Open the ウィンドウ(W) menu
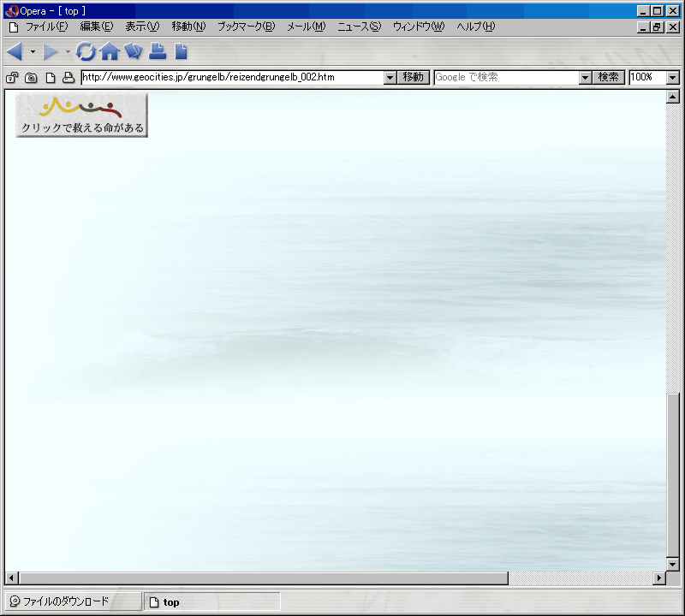The width and height of the screenshot is (685, 616). (x=419, y=27)
